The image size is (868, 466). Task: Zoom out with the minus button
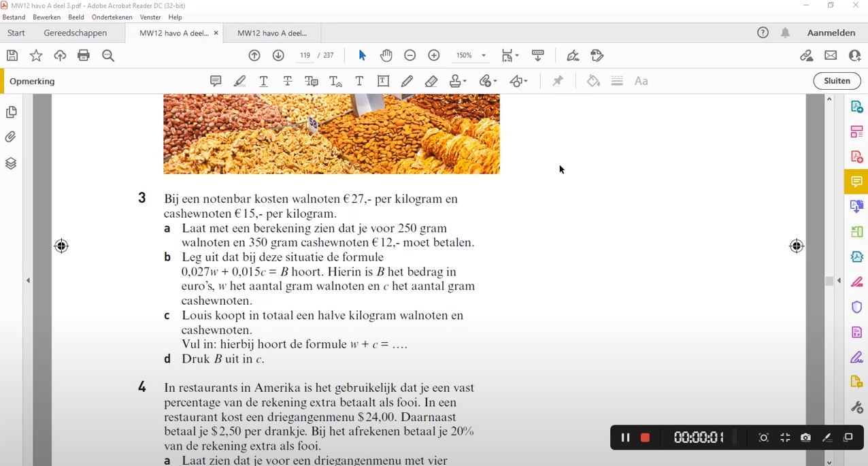tap(410, 56)
